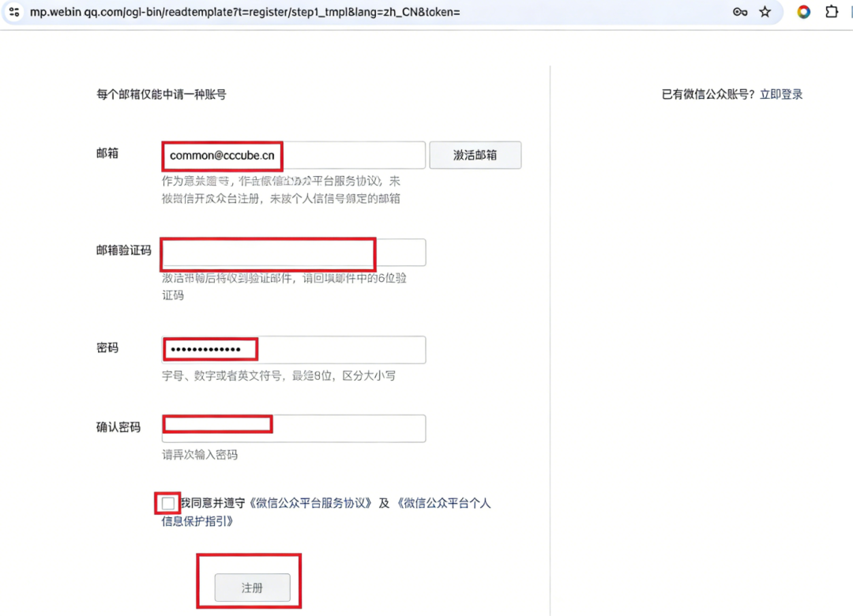Focus the 邮箱验证码 verification code field
This screenshot has width=853, height=616.
click(x=294, y=253)
